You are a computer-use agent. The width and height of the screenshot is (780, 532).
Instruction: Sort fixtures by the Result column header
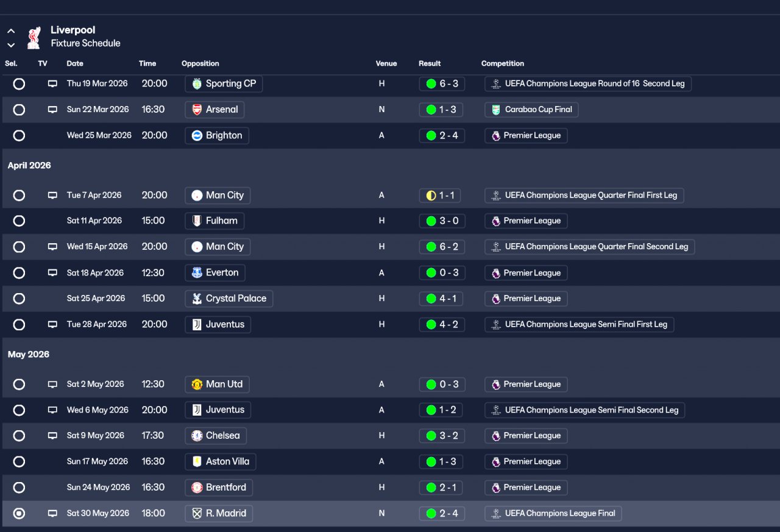(x=430, y=63)
